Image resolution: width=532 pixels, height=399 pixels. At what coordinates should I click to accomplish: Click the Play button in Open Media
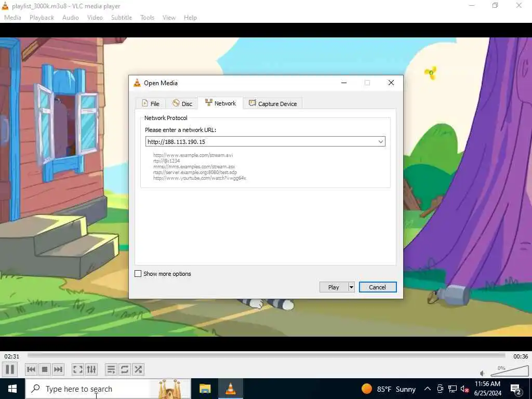click(334, 287)
